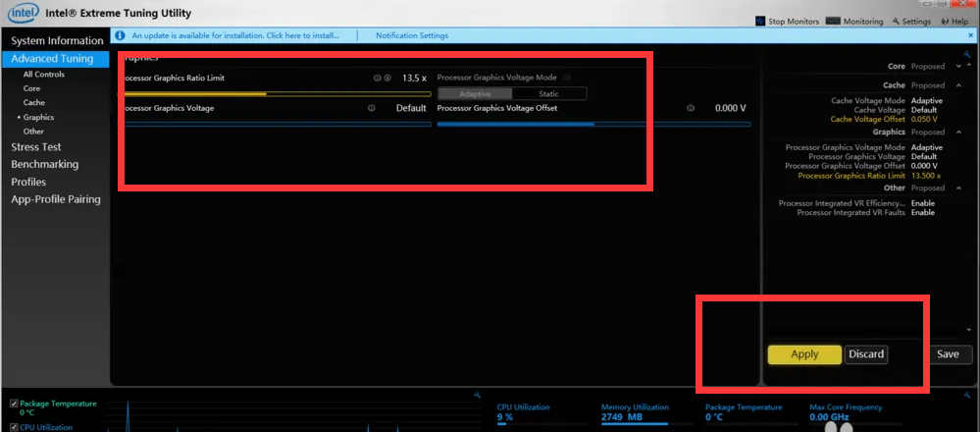
Task: Select Static graphics voltage mode
Action: tap(548, 94)
